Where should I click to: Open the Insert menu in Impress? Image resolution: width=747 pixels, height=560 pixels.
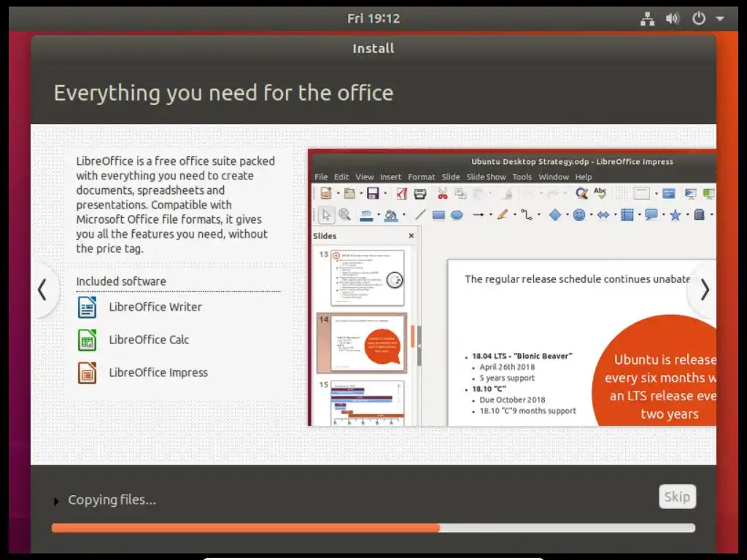391,177
